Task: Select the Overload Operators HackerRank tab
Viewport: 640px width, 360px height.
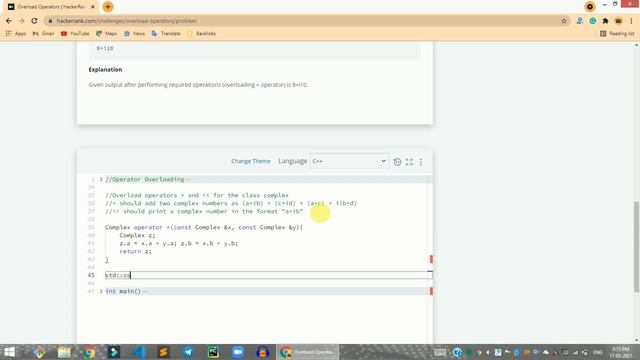Action: (52, 7)
